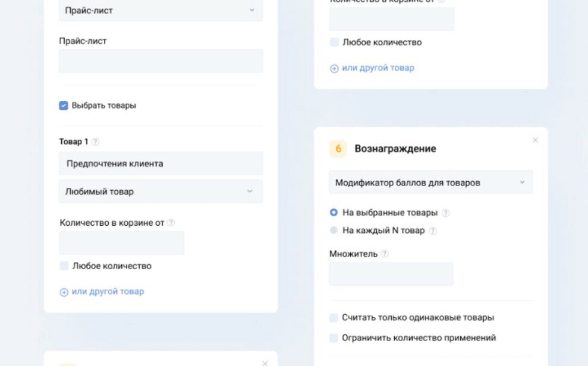Enable Любое количество checkbox in right top card
Viewport: 588px width, 366px height.
click(x=334, y=42)
